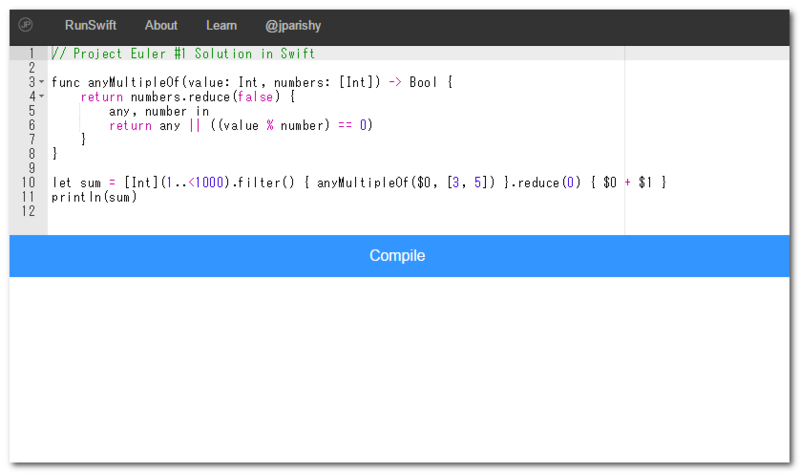Click line number 12 in the gutter
The height and width of the screenshot is (473, 800).
pos(29,211)
